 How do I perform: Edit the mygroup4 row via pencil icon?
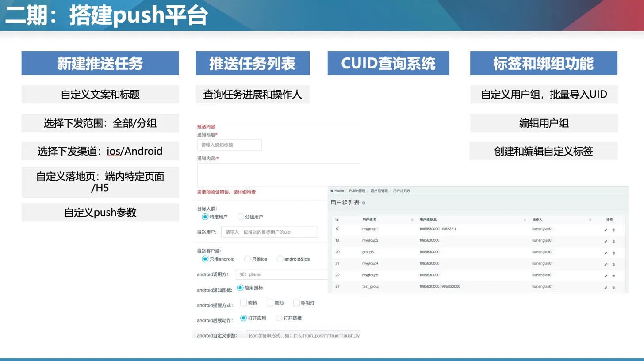pos(606,264)
